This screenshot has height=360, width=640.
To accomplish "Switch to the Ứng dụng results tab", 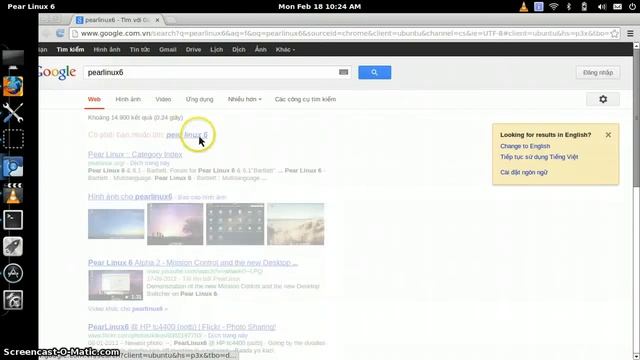I will pyautogui.click(x=200, y=99).
